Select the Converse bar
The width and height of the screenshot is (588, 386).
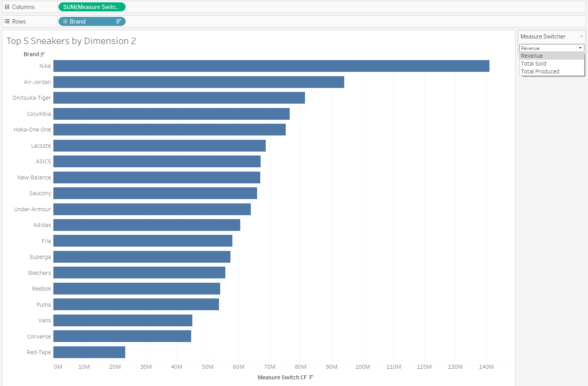(122, 336)
